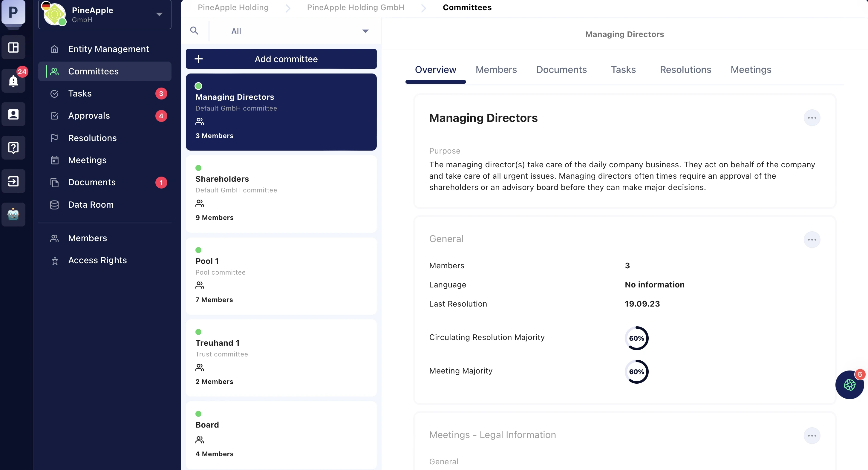Viewport: 868px width, 470px height.
Task: Open Meetings in sidebar
Action: (105, 160)
